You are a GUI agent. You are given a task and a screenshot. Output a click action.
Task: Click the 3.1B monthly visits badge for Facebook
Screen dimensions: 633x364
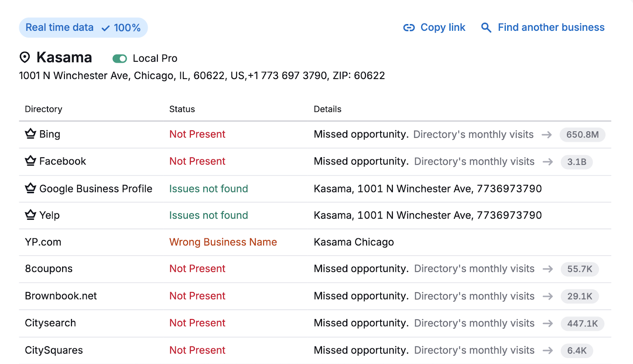click(576, 162)
